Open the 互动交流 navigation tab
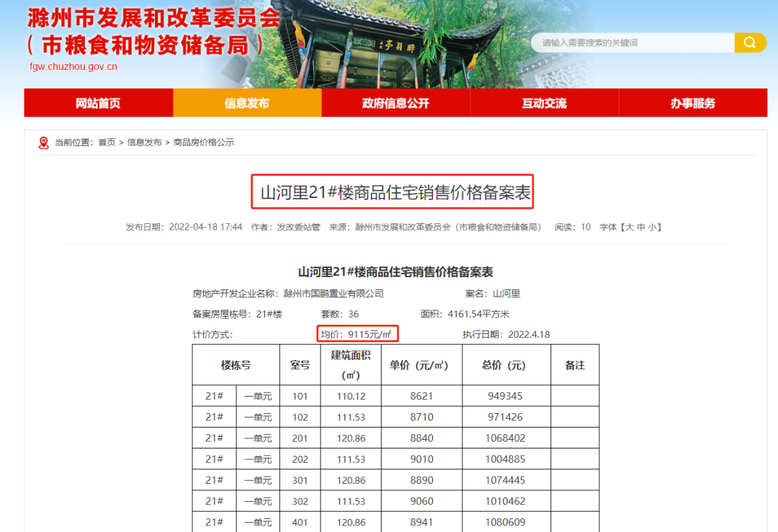Viewport: 778px width, 532px height. (x=545, y=103)
